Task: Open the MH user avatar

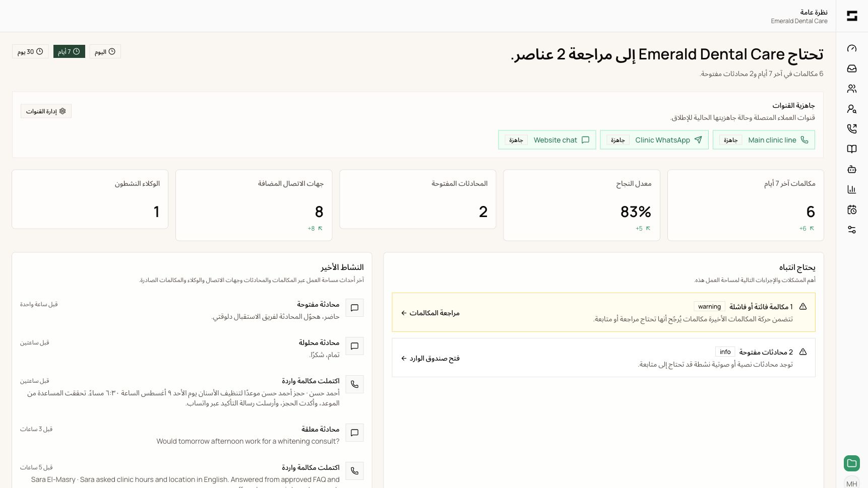Action: [852, 482]
